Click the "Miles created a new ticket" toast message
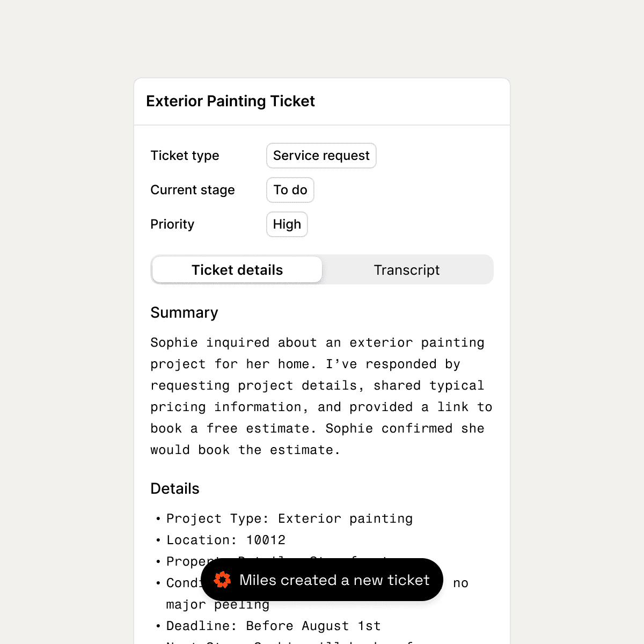The height and width of the screenshot is (644, 644). point(334,580)
